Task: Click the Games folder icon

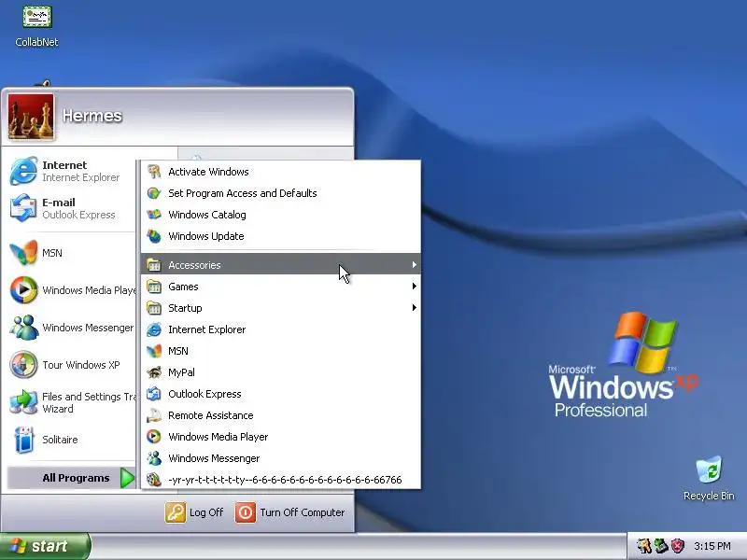Action: 154,287
